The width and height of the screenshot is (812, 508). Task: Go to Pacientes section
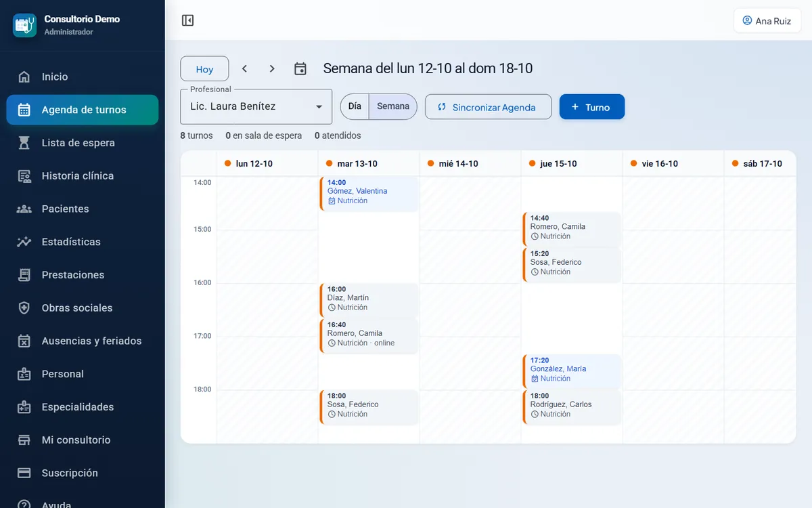pyautogui.click(x=83, y=209)
